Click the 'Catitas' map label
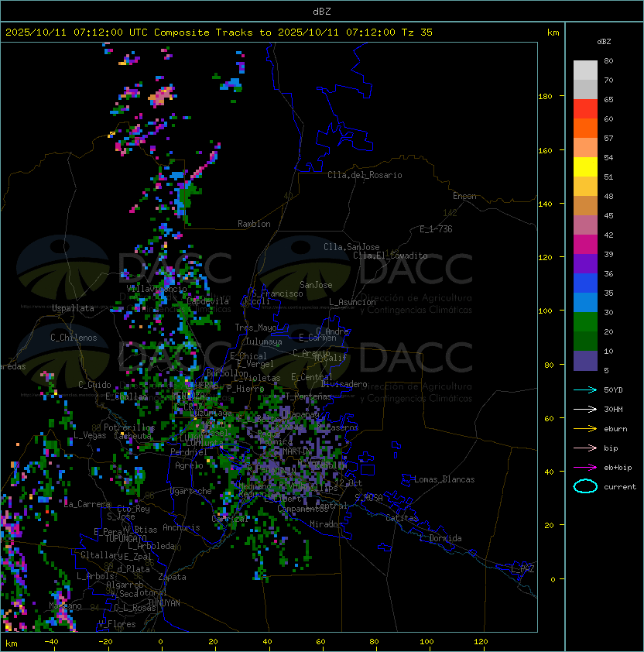 (x=402, y=518)
